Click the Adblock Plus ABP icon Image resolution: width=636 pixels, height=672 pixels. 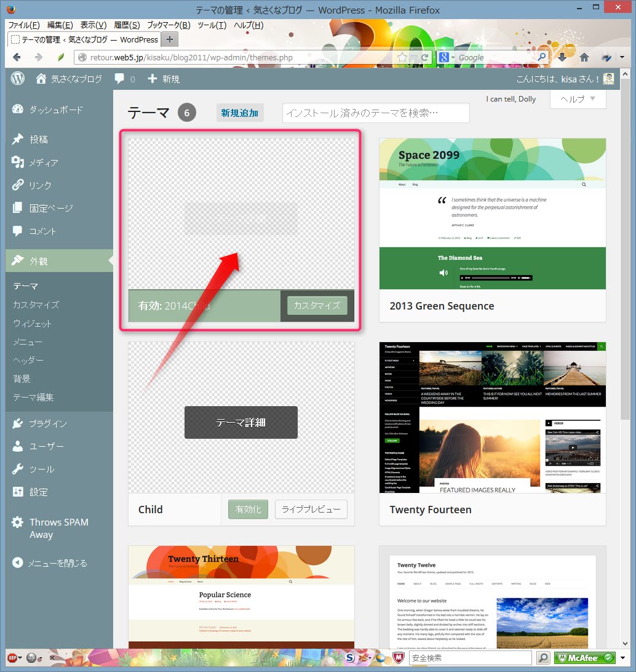click(x=12, y=657)
